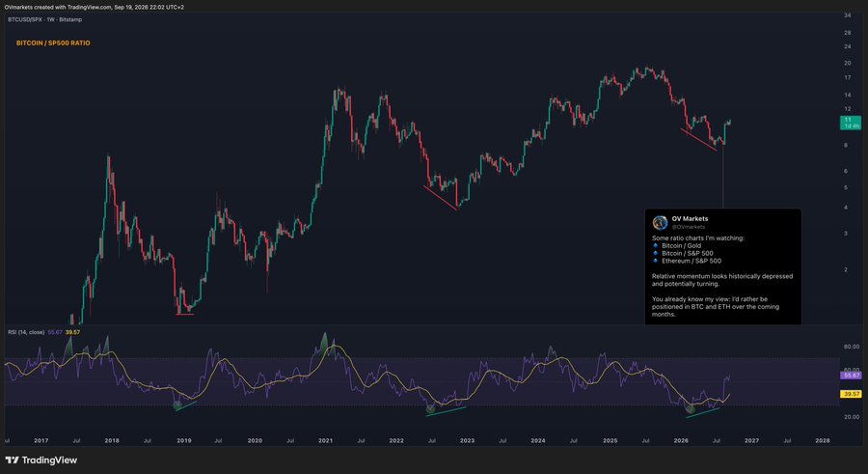The width and height of the screenshot is (868, 474).
Task: Click the TradingView logo at bottom left
Action: pyautogui.click(x=41, y=460)
